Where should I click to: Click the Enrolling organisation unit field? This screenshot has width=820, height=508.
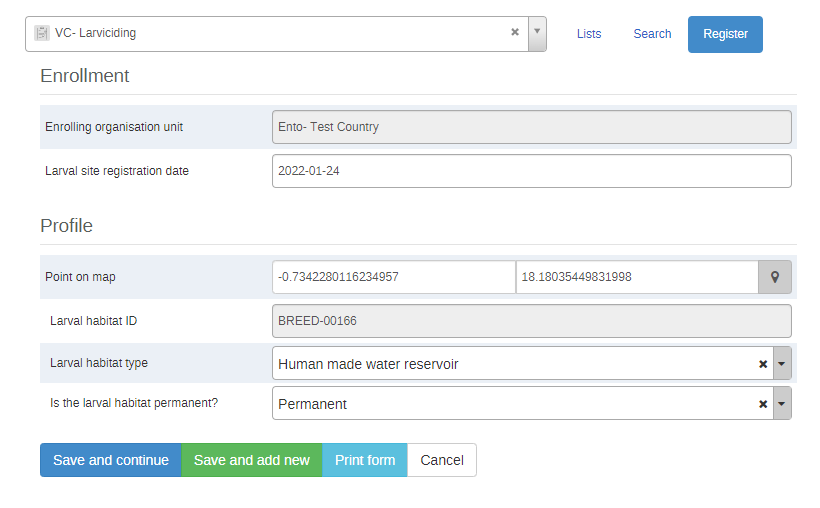click(531, 127)
